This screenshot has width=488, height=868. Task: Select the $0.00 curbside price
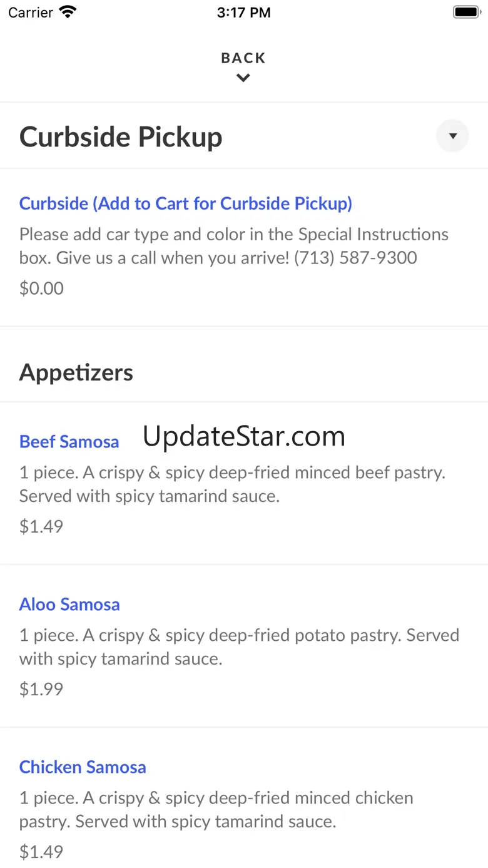point(41,288)
